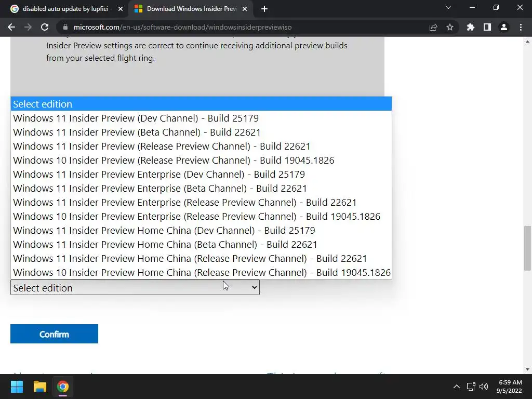Choose Windows 11 Home China (Release Preview Channel)
This screenshot has height=399, width=532.
click(x=201, y=258)
